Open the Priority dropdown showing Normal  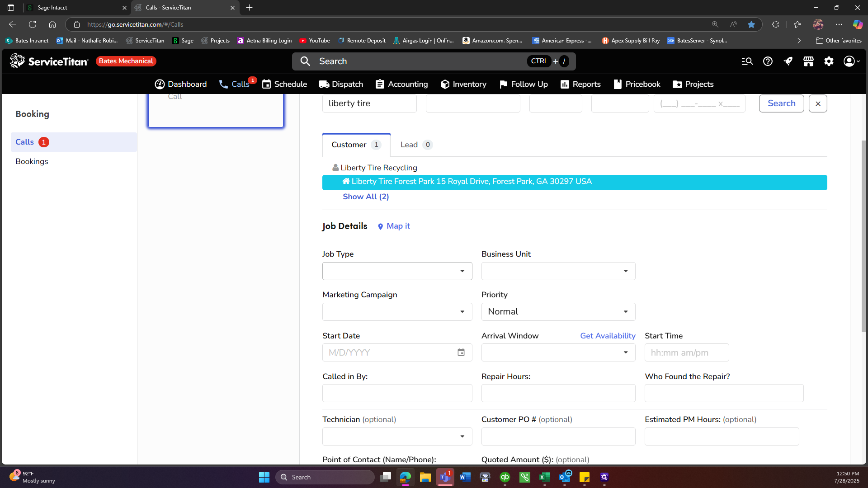[x=558, y=312]
